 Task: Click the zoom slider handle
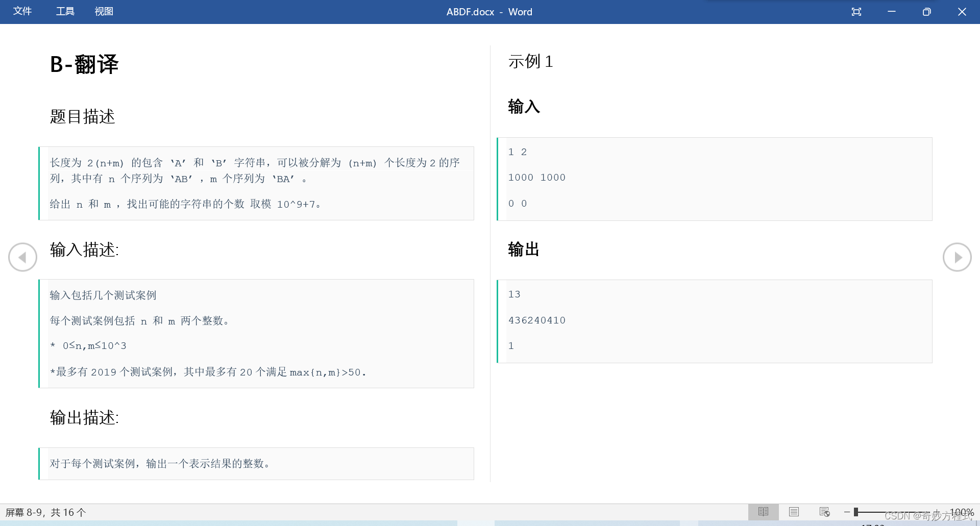tap(856, 512)
